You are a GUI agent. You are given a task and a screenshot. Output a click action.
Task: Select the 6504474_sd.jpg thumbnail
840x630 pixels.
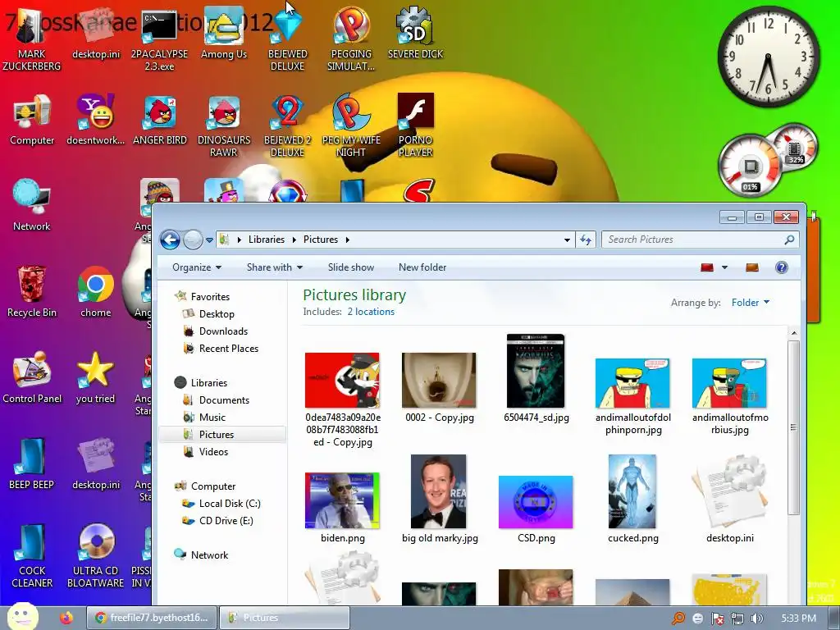[536, 378]
